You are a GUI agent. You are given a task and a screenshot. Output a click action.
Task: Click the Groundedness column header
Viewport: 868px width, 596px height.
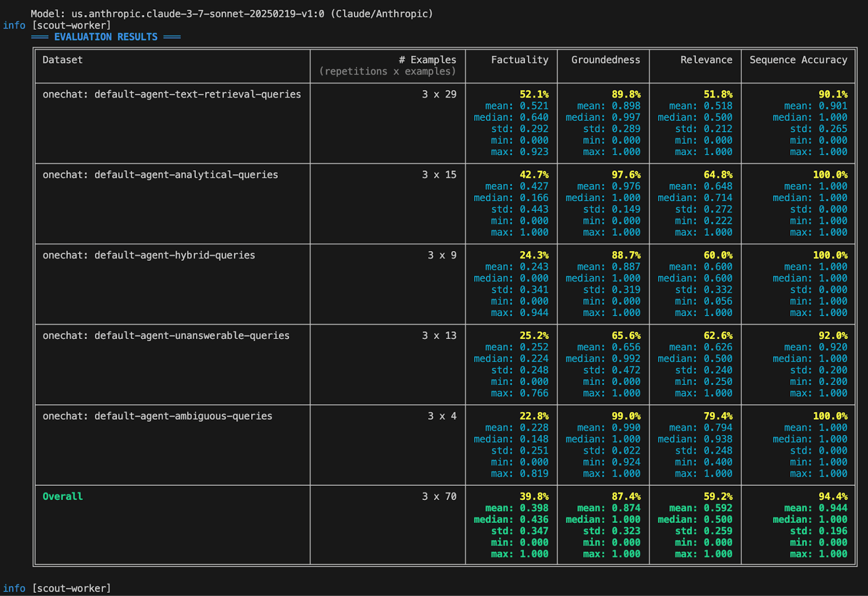click(x=603, y=60)
